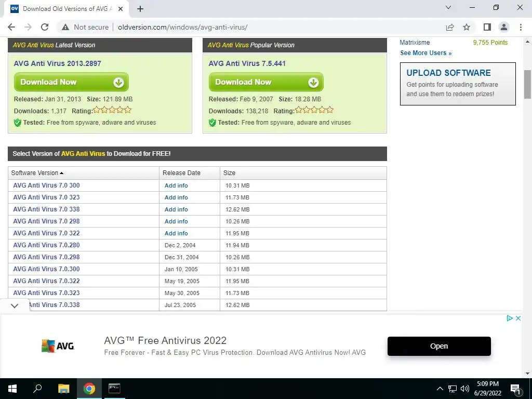Click the 12.62 MB size for Jul 23, 2005
532x399 pixels.
coord(237,305)
